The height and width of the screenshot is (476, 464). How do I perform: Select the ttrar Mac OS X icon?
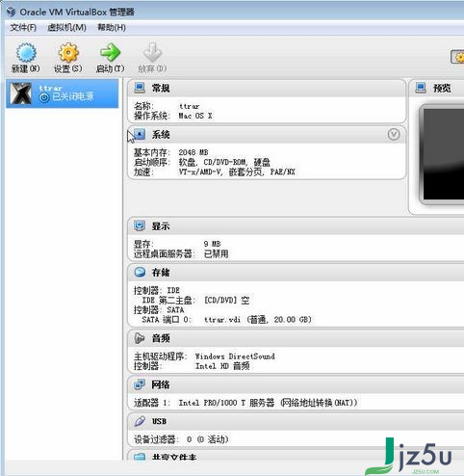point(21,93)
